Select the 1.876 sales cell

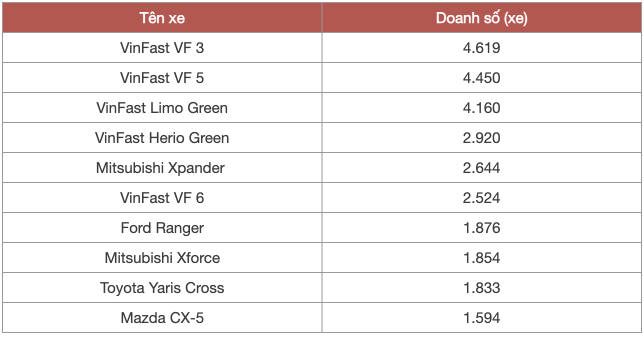click(481, 228)
